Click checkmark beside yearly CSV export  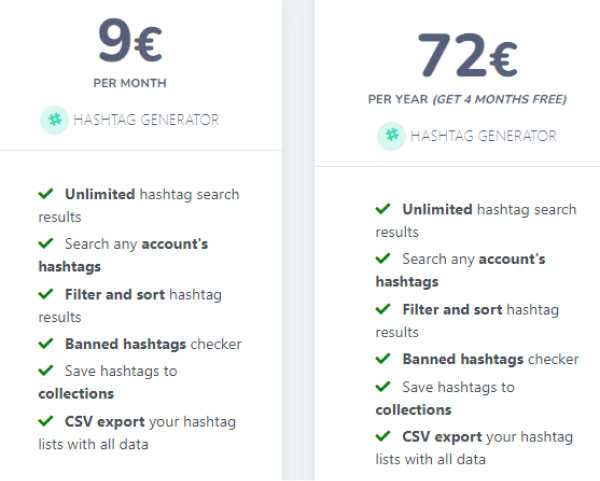point(383,436)
